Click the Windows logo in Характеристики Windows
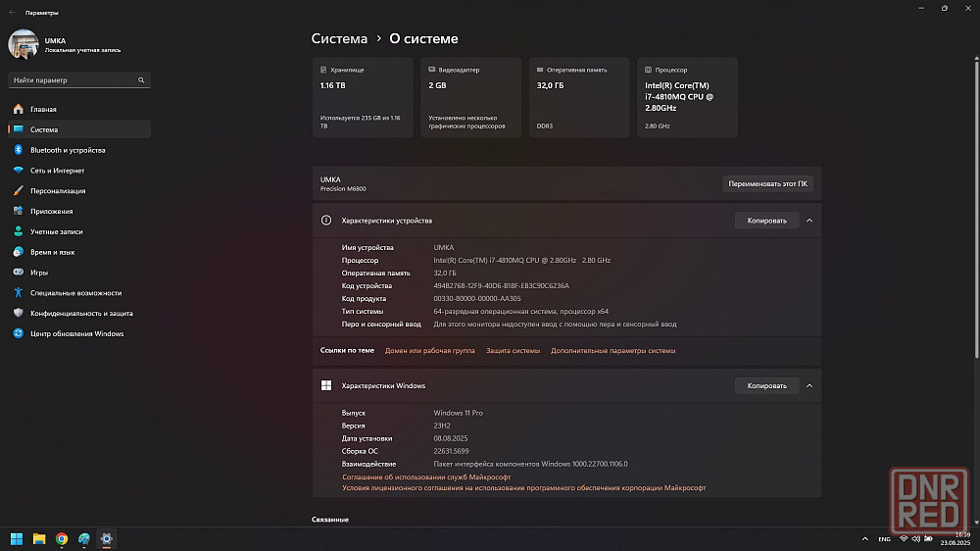The image size is (980, 551). point(326,386)
